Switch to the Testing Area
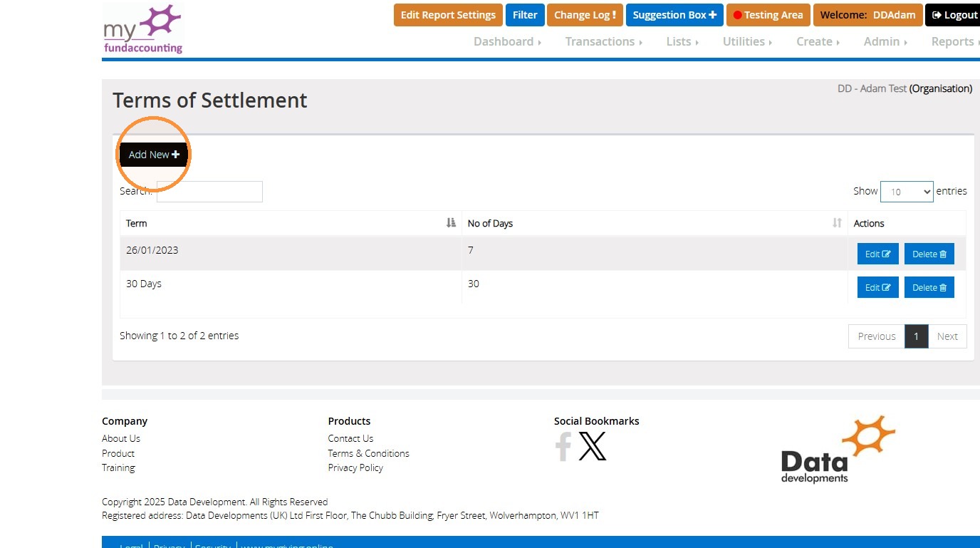The height and width of the screenshot is (548, 980). pyautogui.click(x=768, y=15)
